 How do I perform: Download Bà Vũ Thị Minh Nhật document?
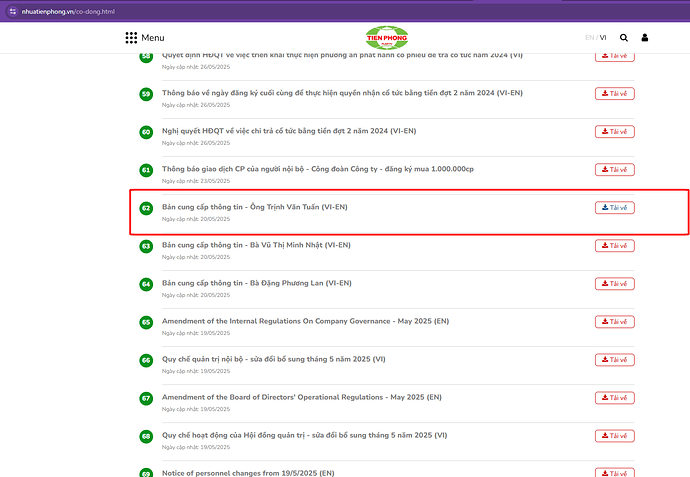[x=615, y=246]
